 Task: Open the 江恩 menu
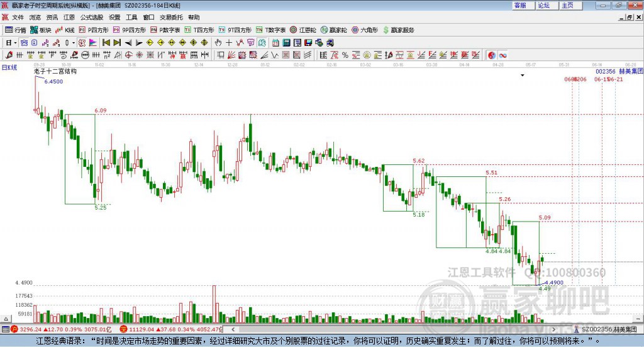69,17
